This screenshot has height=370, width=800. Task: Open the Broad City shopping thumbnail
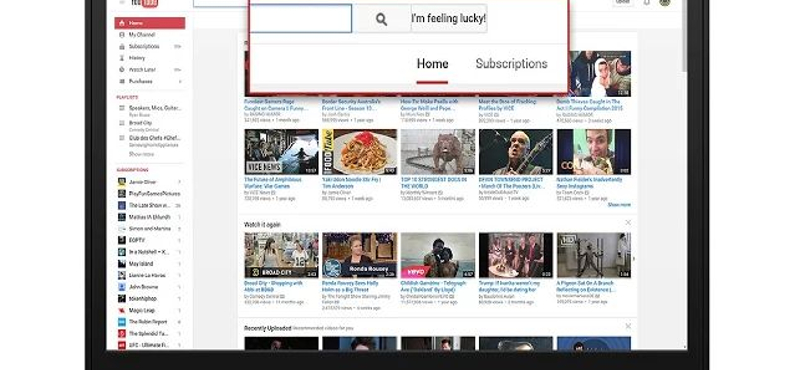[281, 255]
